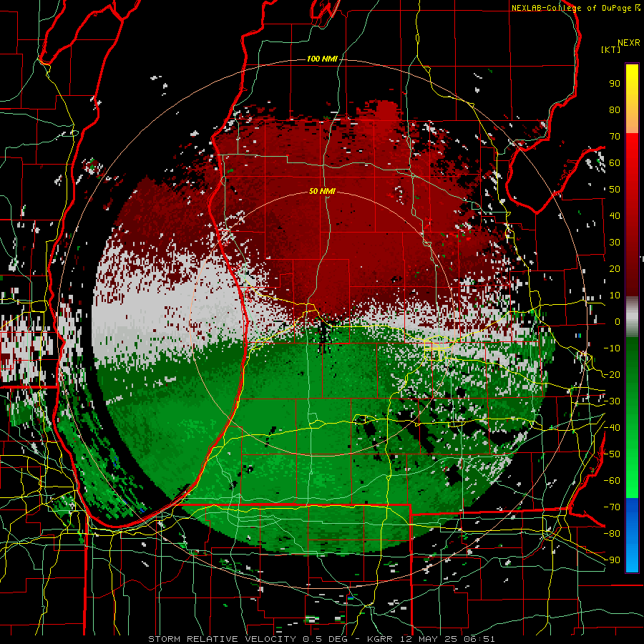
Task: Click the gray zero-velocity color bar segment
Action: (x=632, y=317)
